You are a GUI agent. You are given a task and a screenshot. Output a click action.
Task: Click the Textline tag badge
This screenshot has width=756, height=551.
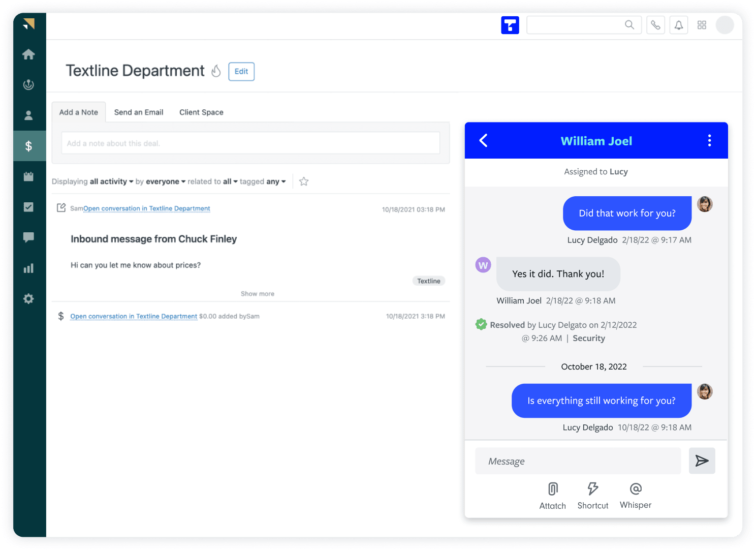[429, 281]
